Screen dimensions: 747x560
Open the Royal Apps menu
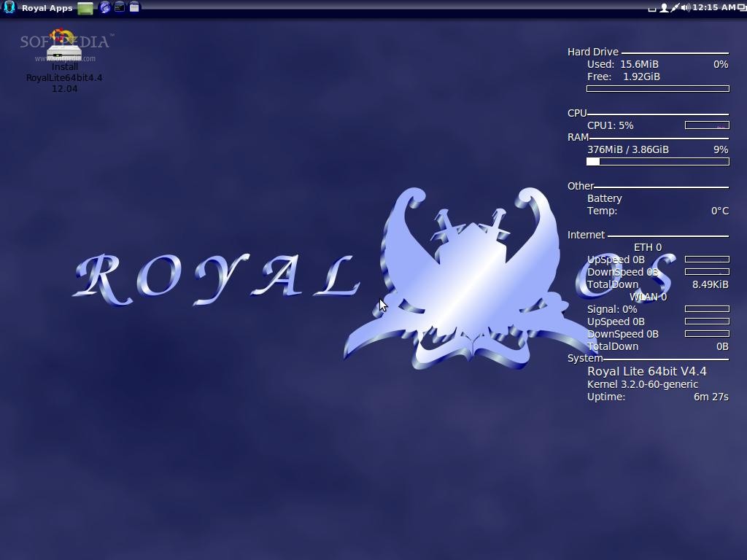pos(47,7)
